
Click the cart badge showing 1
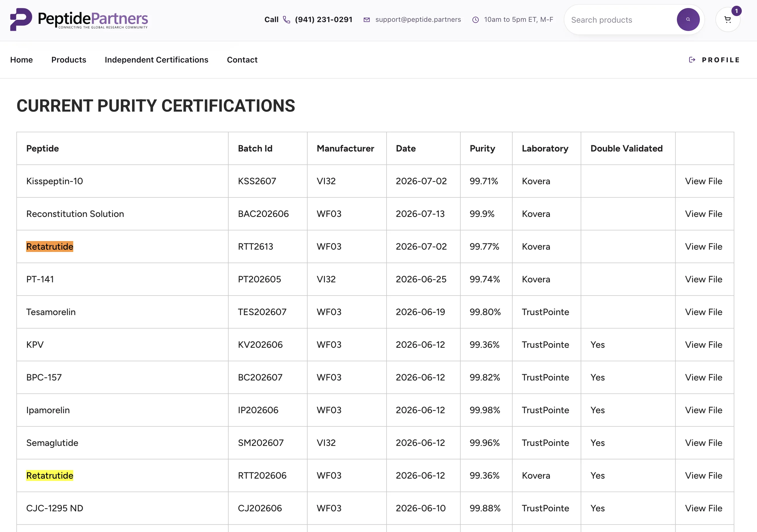(x=736, y=11)
